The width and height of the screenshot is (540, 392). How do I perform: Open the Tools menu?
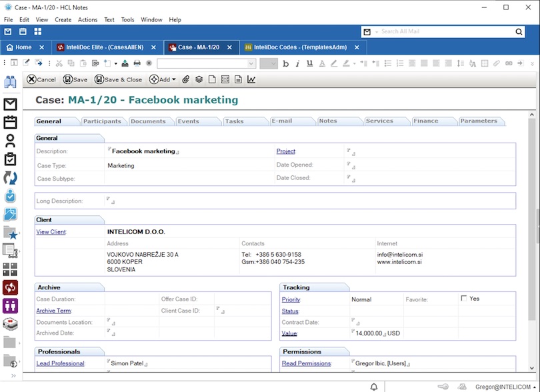click(127, 19)
